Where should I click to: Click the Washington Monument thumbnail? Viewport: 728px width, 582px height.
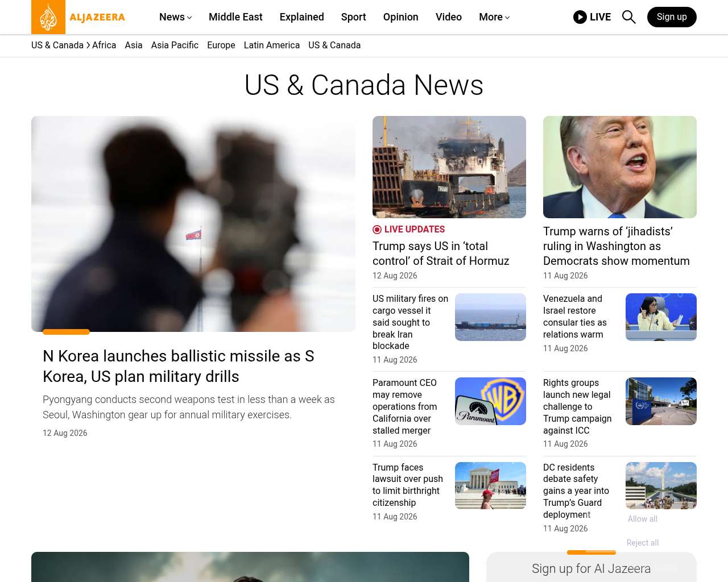pyautogui.click(x=661, y=485)
